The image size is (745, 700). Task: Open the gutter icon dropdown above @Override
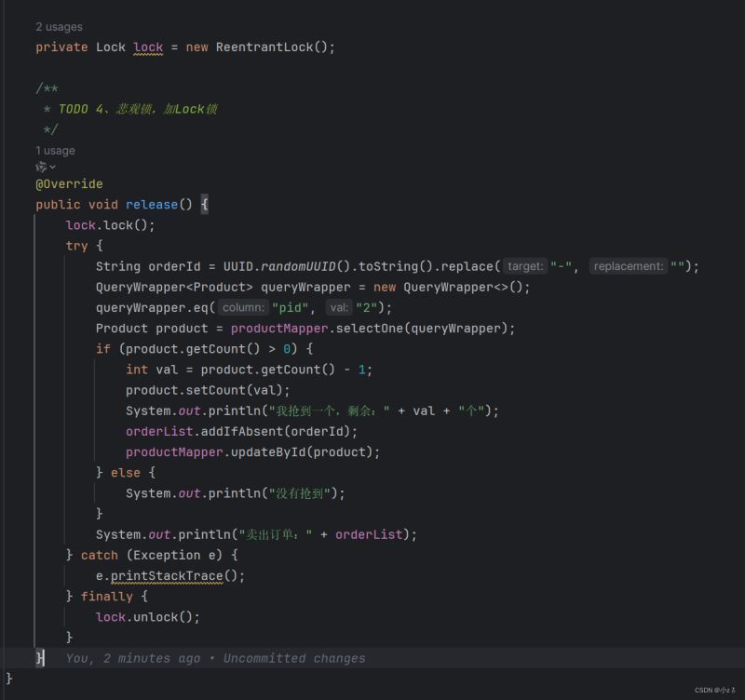[x=46, y=167]
